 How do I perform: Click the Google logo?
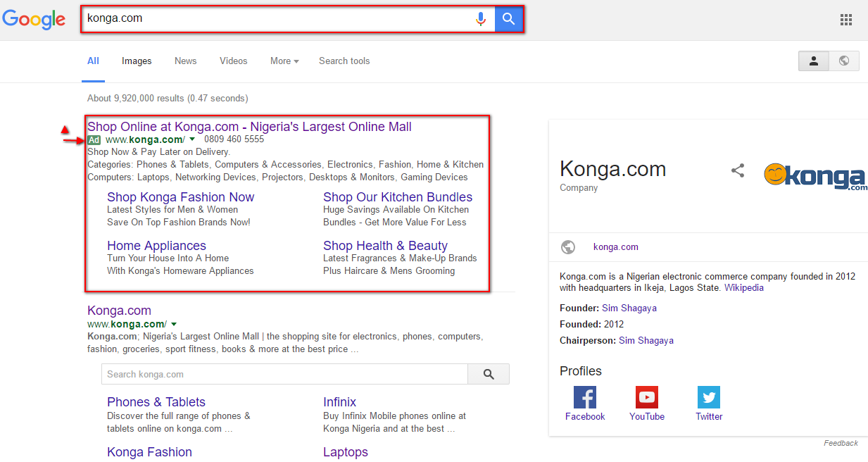coord(34,19)
